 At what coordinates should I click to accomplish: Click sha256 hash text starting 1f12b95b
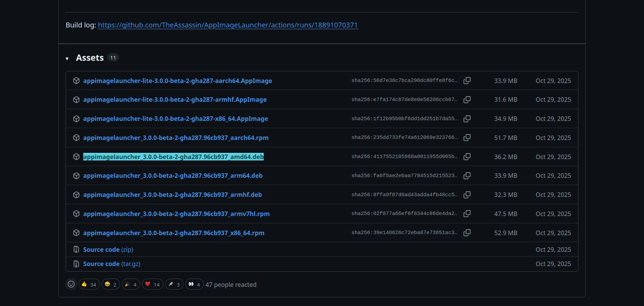click(x=404, y=119)
